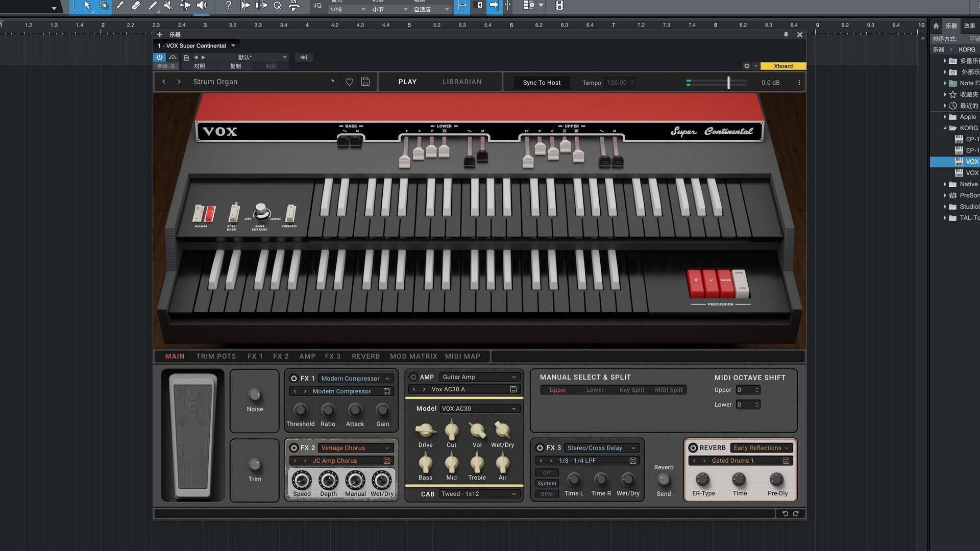Open the Modern Compressor FX 1 type dropdown
980x551 pixels.
pos(355,379)
